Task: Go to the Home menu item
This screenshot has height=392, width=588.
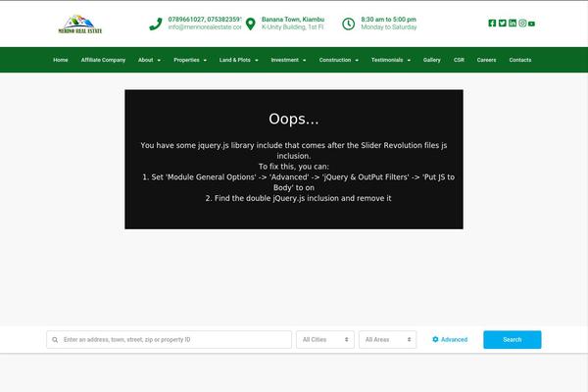Action: 61,60
